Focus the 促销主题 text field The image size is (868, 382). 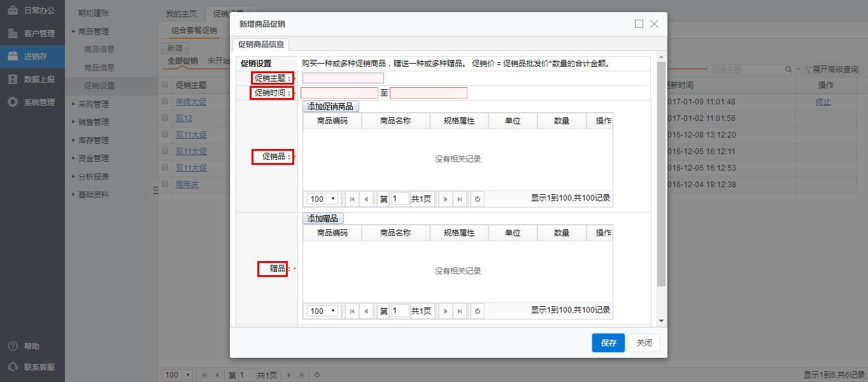click(x=343, y=78)
